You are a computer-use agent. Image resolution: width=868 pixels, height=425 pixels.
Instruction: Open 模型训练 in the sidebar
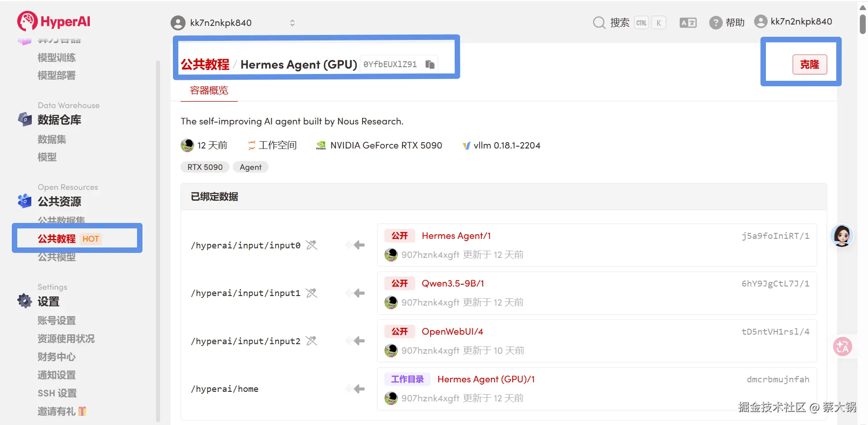57,58
